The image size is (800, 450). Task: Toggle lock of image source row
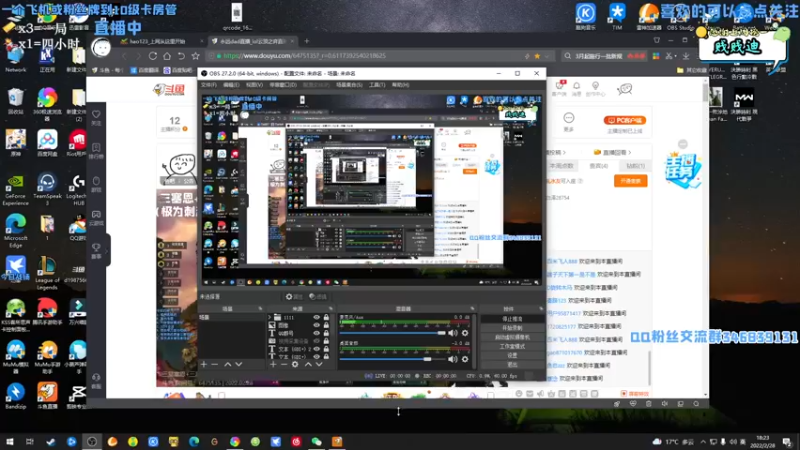pos(327,325)
